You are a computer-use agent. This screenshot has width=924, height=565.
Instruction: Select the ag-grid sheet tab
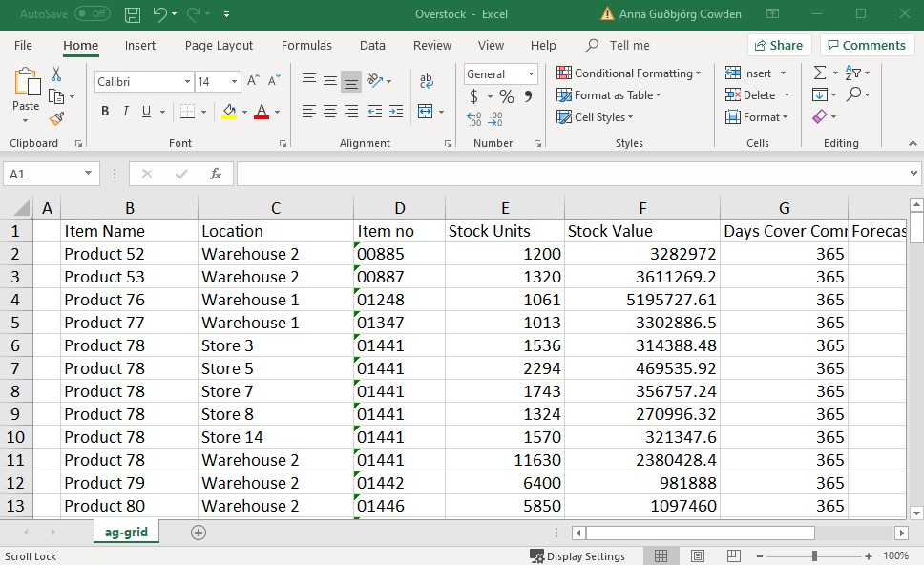(x=125, y=533)
